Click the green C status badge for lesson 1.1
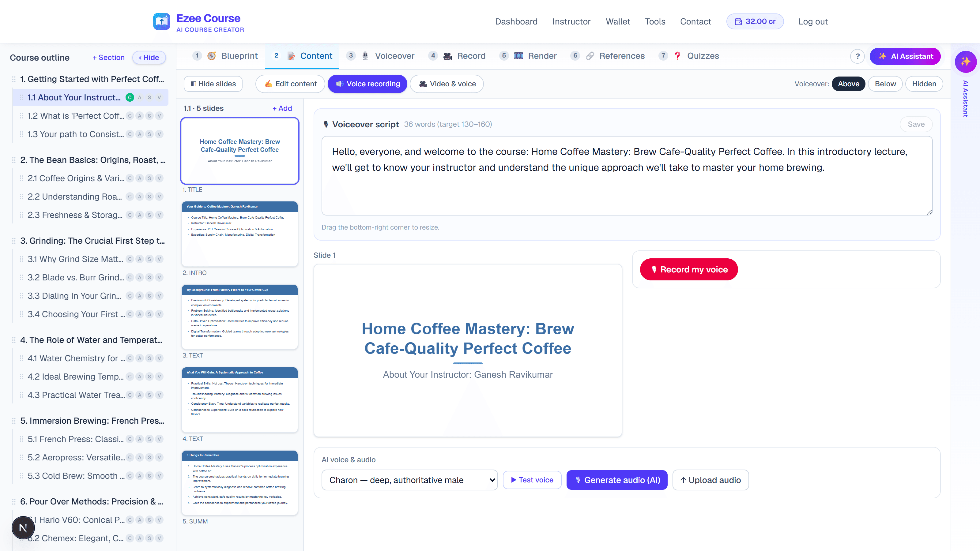 pos(130,97)
